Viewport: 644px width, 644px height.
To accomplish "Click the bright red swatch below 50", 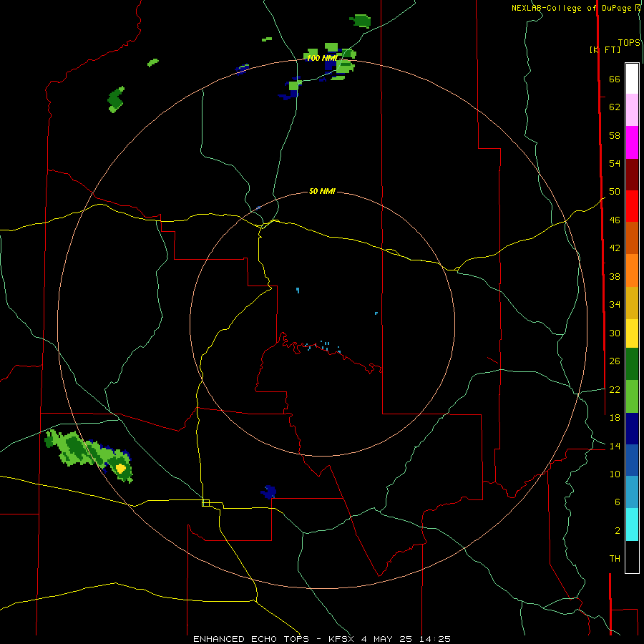I will click(x=632, y=206).
